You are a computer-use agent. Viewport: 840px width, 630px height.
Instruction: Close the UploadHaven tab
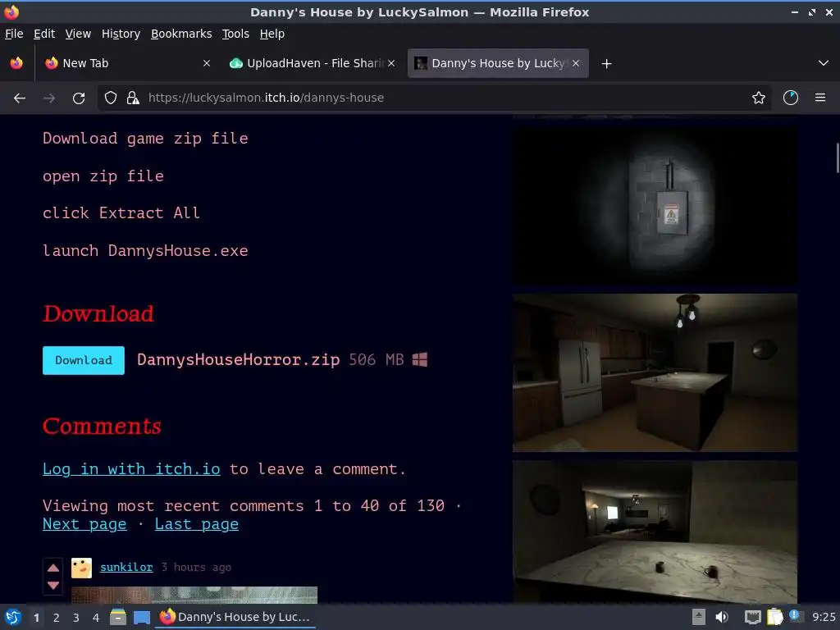click(x=391, y=63)
